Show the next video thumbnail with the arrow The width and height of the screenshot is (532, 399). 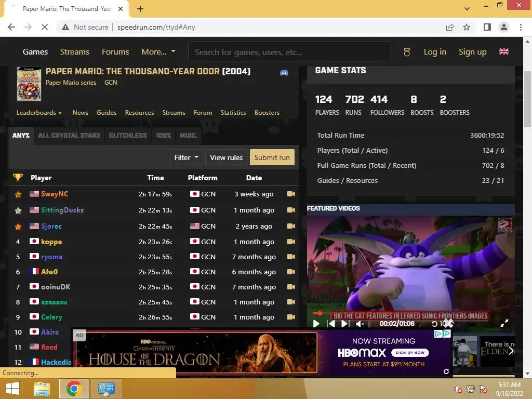click(511, 351)
